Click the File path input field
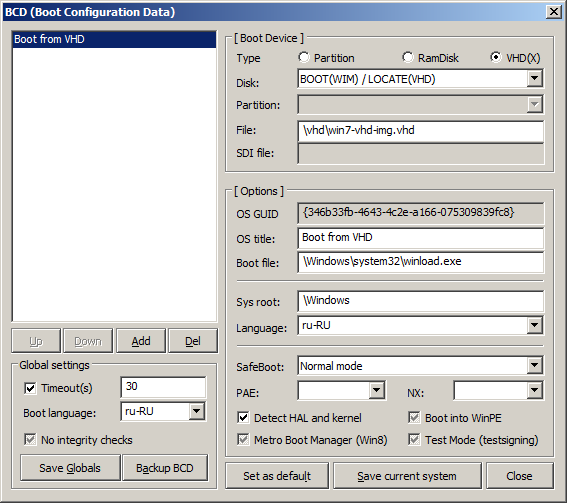Viewport: 567px width, 503px height. coord(421,131)
